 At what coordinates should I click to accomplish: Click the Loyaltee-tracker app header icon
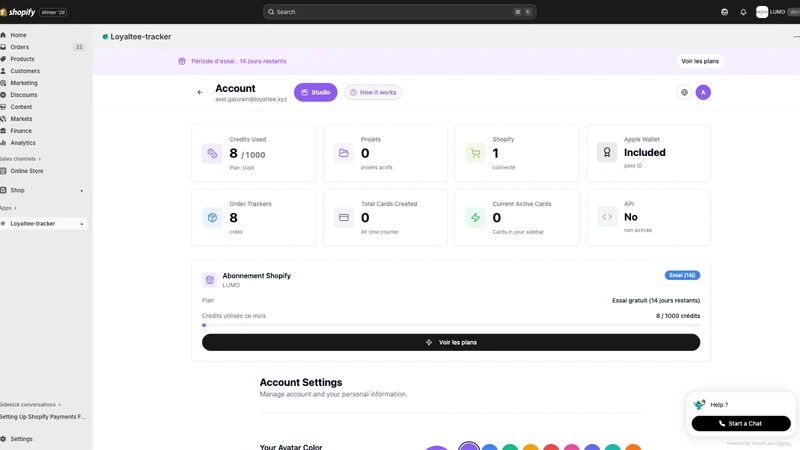click(x=105, y=37)
